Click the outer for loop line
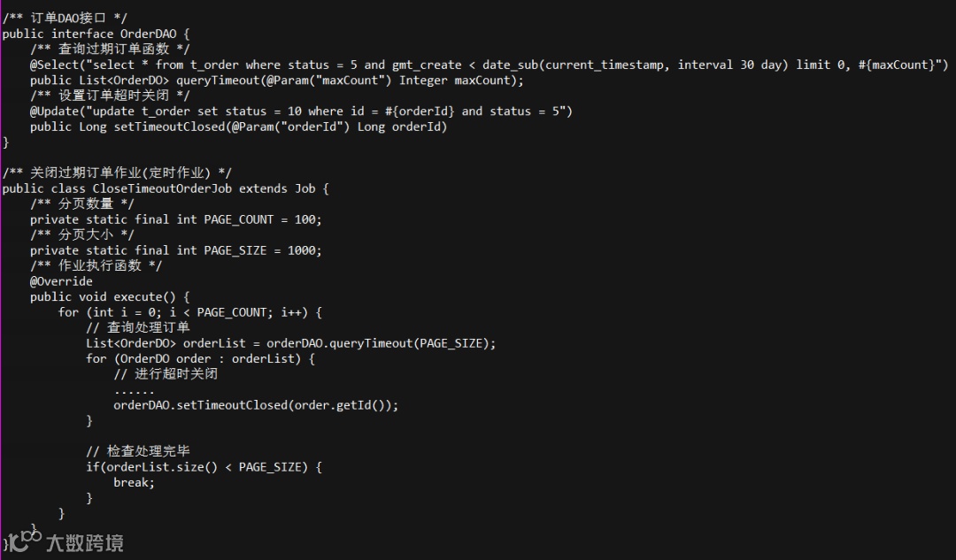956x560 pixels. 189,312
